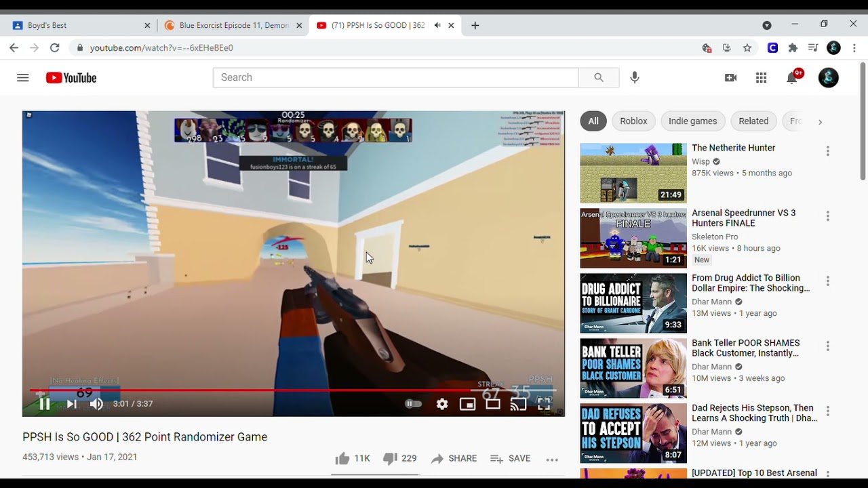This screenshot has width=868, height=488.
Task: Open Wisp channel link
Action: [x=701, y=162]
